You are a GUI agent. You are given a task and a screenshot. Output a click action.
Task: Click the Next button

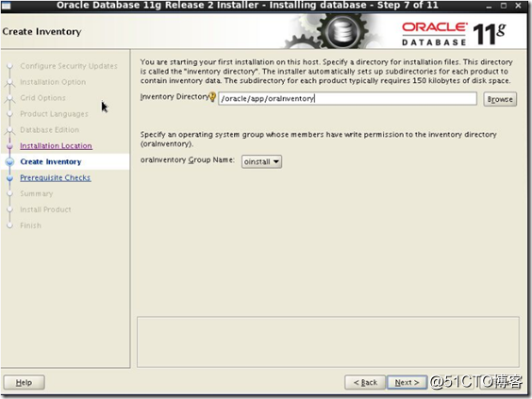coord(407,382)
